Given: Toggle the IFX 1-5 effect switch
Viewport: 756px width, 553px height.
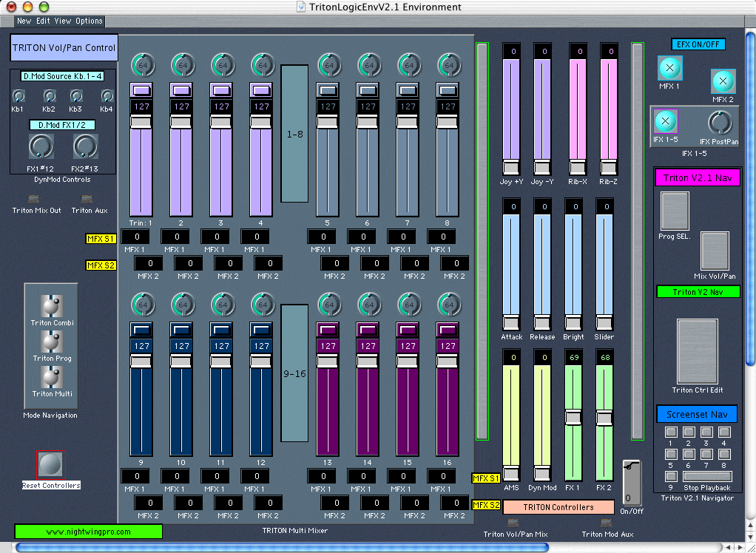Looking at the screenshot, I should [x=666, y=121].
